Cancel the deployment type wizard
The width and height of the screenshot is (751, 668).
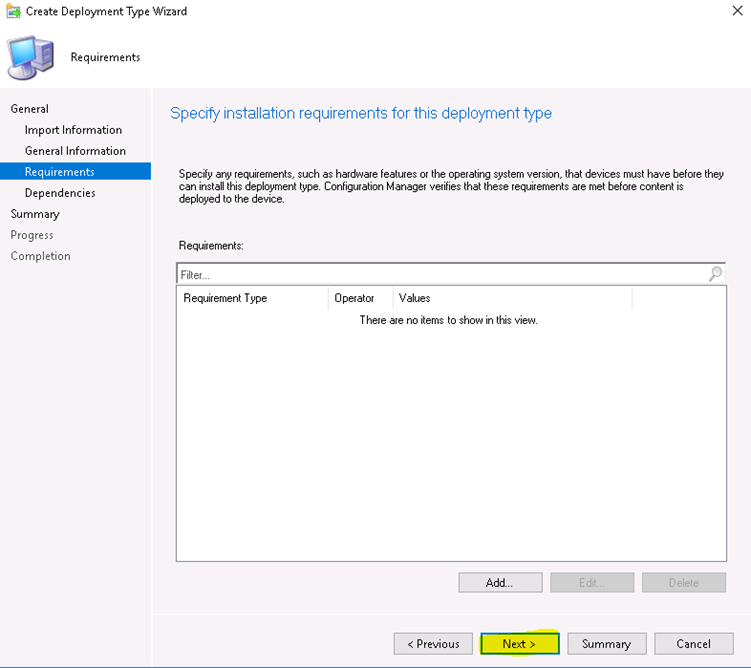pos(694,644)
